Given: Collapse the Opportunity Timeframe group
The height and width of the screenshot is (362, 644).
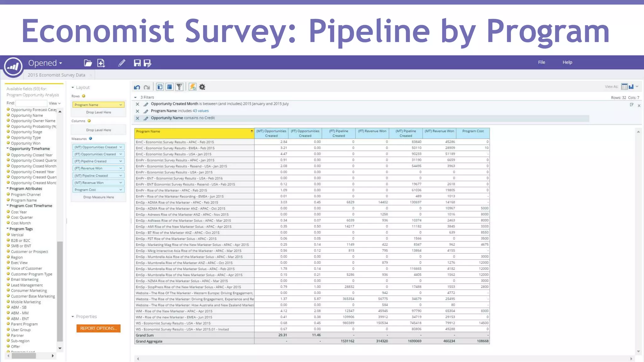Looking at the screenshot, I should [8, 148].
